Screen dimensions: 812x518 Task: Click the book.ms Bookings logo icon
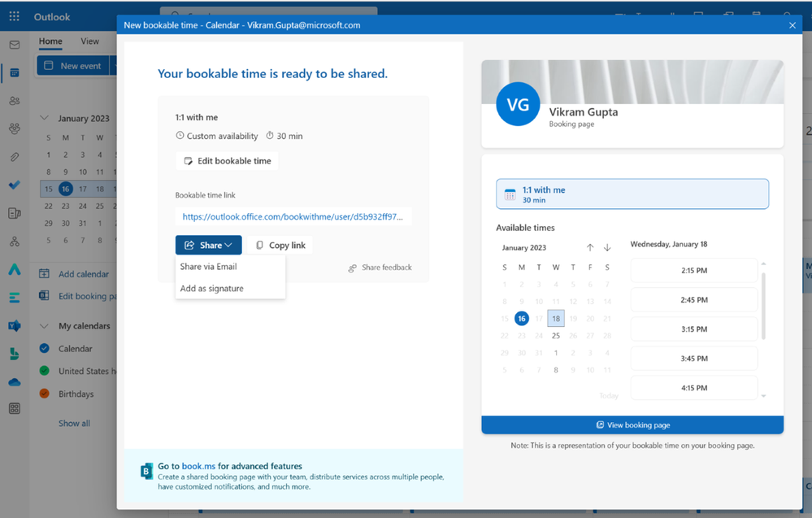coord(146,471)
